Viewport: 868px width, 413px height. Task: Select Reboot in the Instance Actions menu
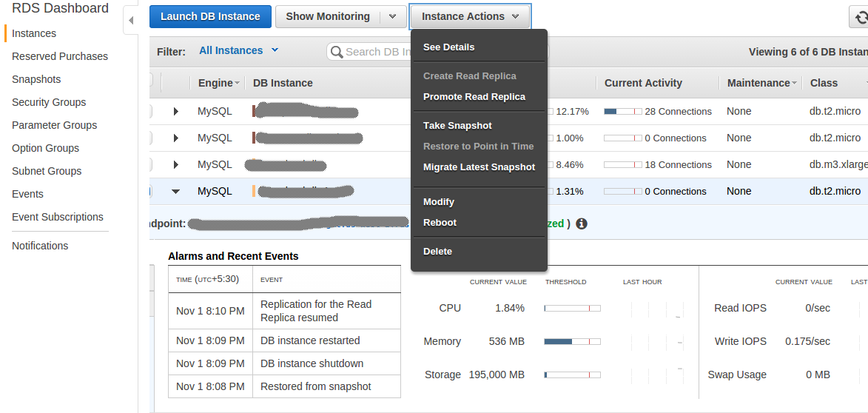(440, 223)
